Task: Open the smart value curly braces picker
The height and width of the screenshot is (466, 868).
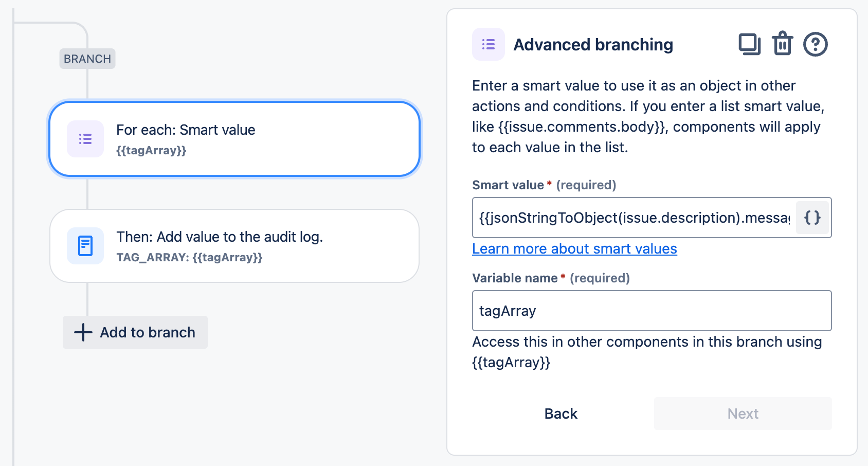Action: (x=812, y=218)
